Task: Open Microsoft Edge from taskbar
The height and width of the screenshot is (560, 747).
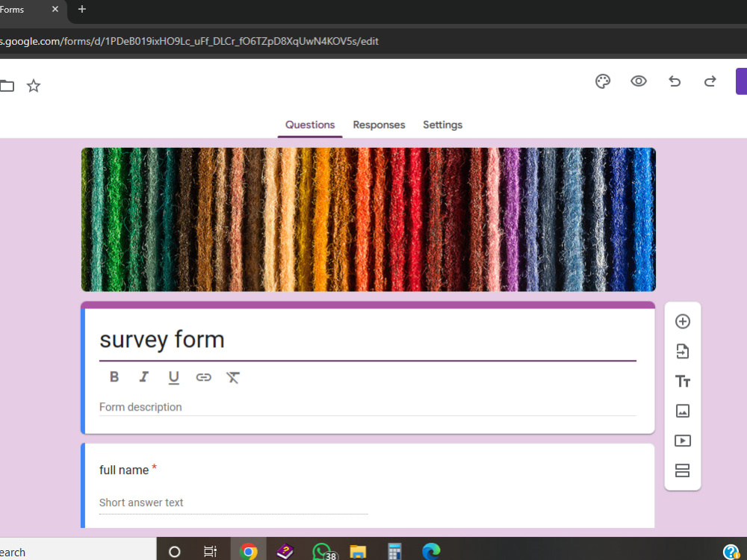Action: pos(431,552)
